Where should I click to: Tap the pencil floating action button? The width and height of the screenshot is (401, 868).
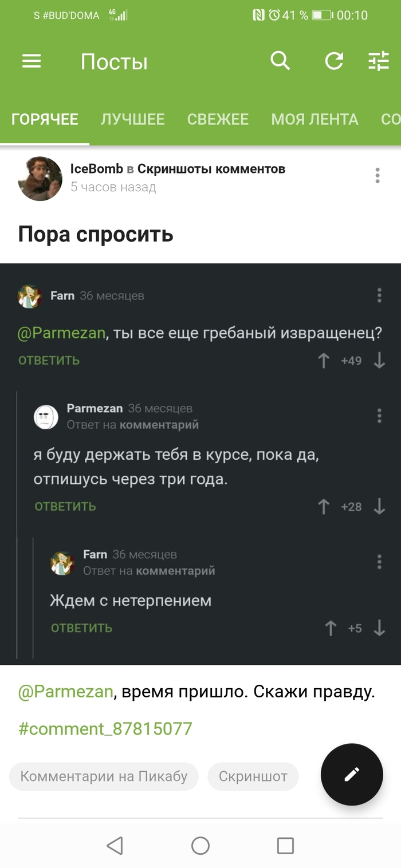[352, 774]
